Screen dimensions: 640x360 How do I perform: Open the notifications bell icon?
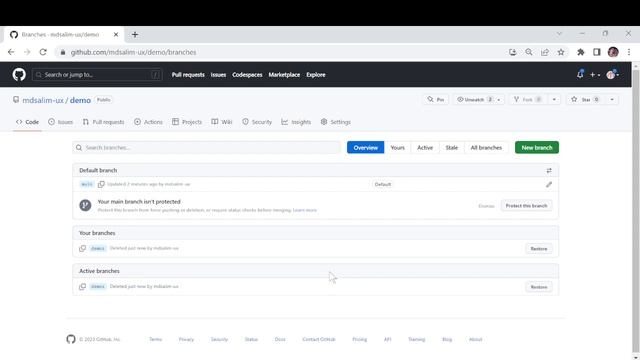click(580, 74)
